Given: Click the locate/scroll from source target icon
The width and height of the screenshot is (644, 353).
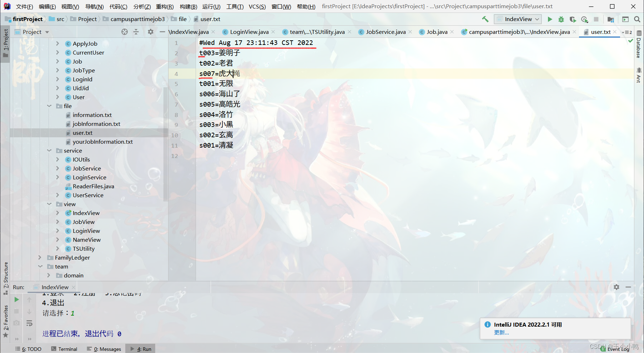Looking at the screenshot, I should [x=125, y=32].
